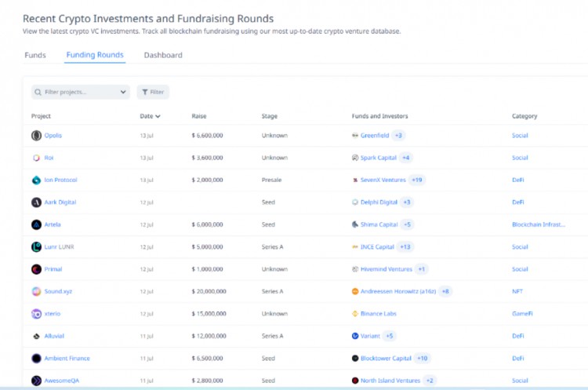Open the Filter projects dropdown

pos(80,92)
